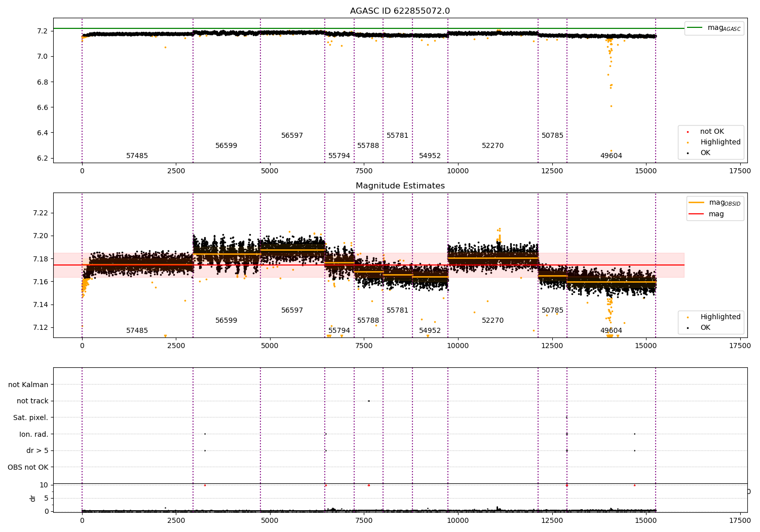Click 55781 label in Magnitude Estimates plot
760x532 pixels.
[397, 310]
